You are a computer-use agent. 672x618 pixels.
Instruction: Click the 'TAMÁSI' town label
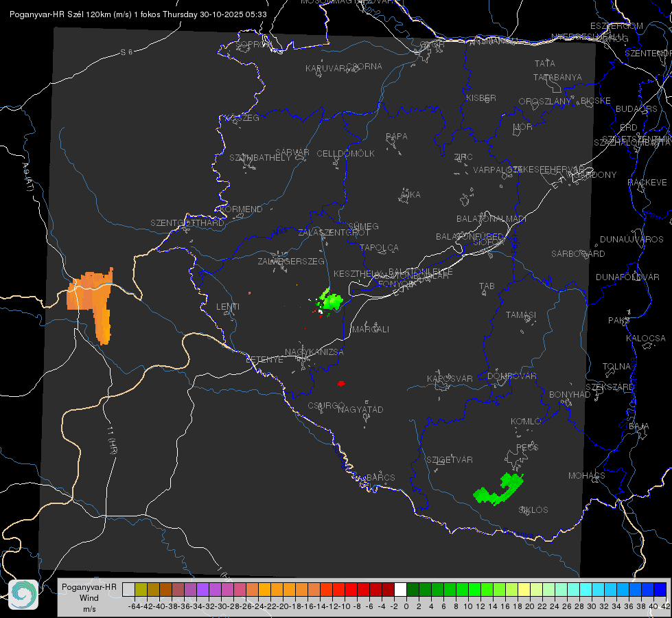pyautogui.click(x=521, y=315)
